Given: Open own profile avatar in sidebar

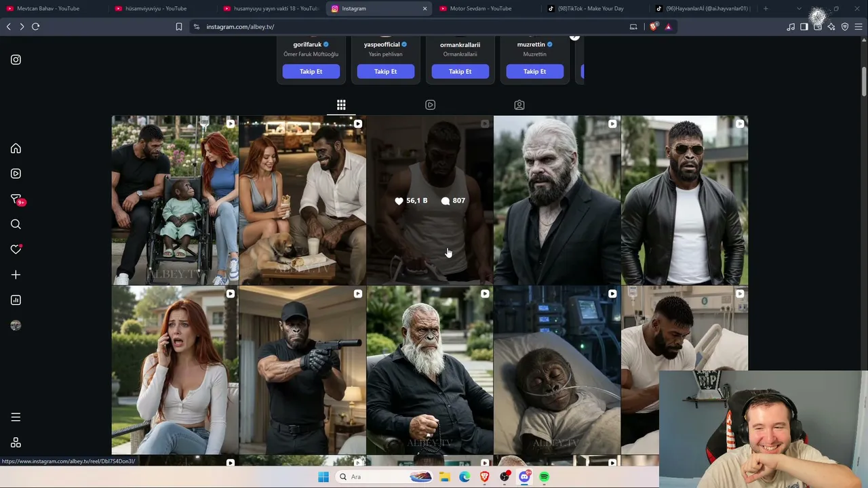Looking at the screenshot, I should click(16, 325).
